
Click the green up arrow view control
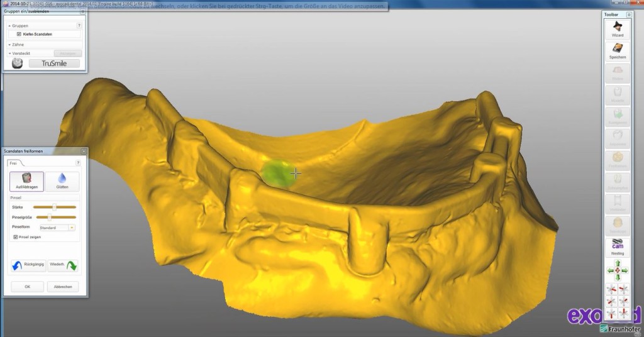617,263
